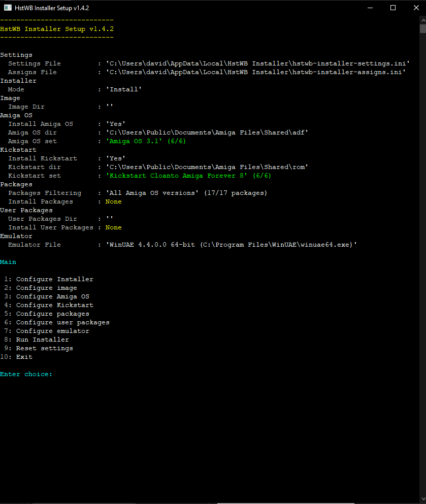The height and width of the screenshot is (504, 426).
Task: Click the 'Amiga OS set' label
Action: pyautogui.click(x=32, y=142)
